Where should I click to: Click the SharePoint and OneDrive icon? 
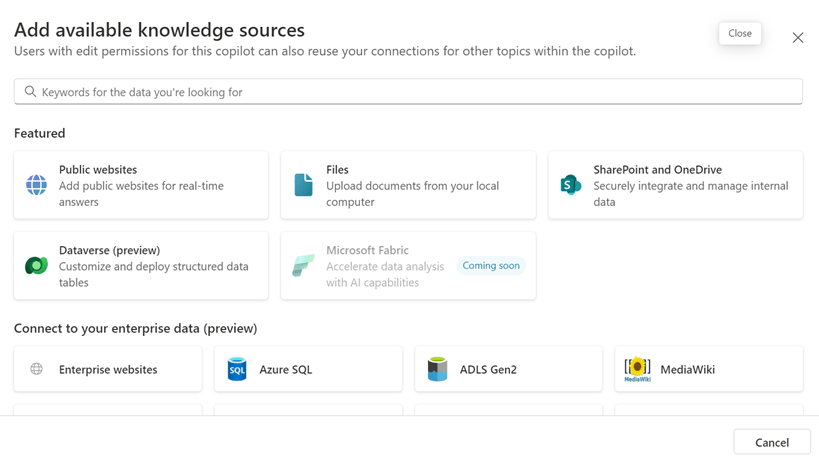(x=570, y=185)
